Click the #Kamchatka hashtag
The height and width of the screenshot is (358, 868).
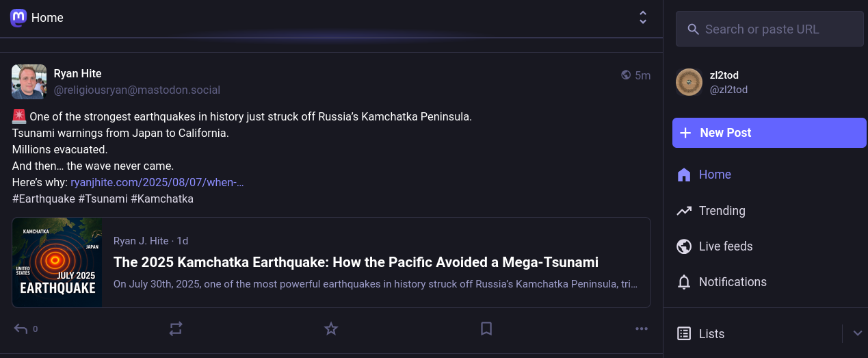162,199
